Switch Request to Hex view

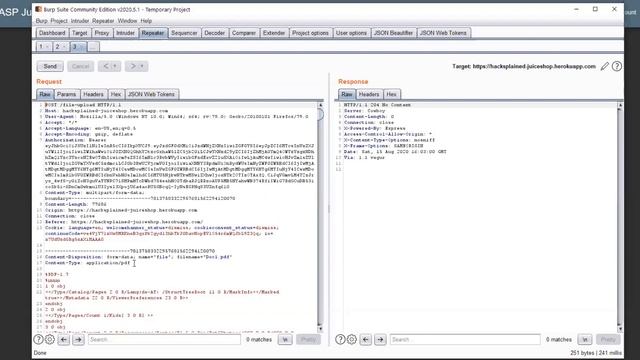[116, 94]
